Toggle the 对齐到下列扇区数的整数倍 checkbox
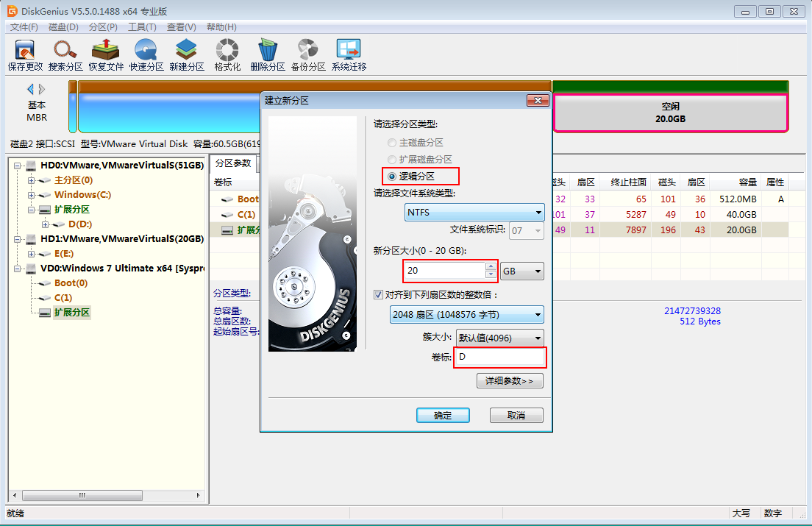The image size is (812, 526). (379, 295)
